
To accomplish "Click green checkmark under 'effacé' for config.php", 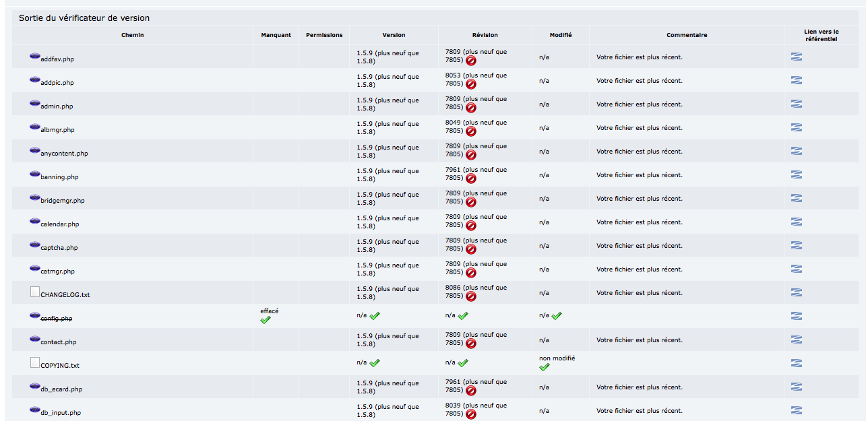I will point(266,320).
